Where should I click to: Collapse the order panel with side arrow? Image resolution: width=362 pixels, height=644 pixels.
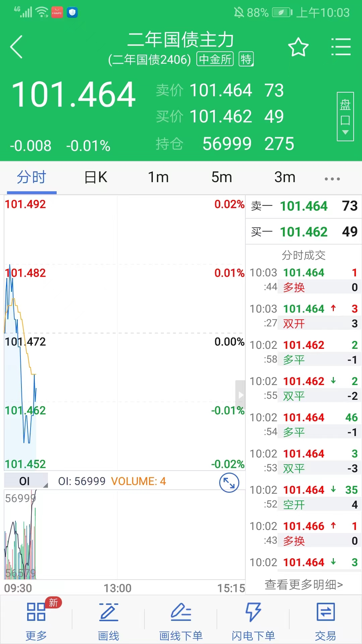pyautogui.click(x=240, y=395)
